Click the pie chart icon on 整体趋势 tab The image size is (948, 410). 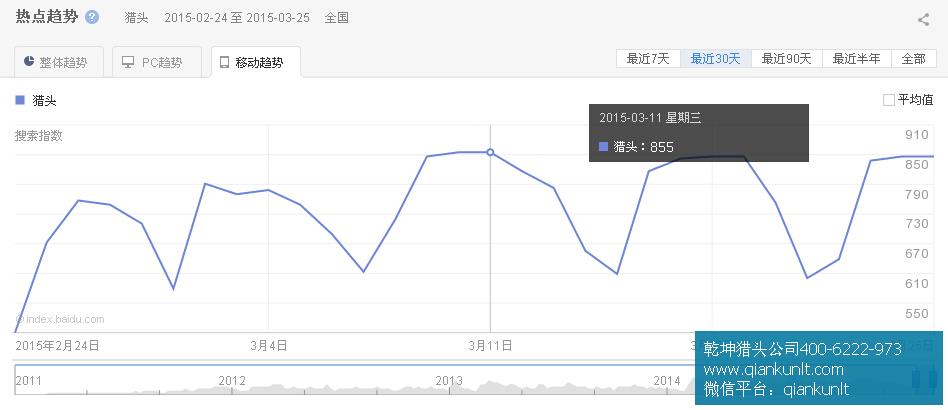coord(29,62)
